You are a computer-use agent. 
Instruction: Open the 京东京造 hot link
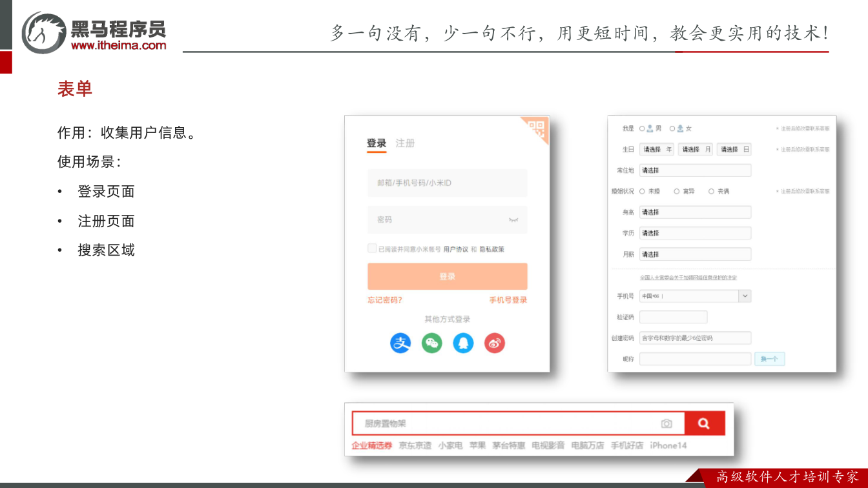click(x=415, y=445)
